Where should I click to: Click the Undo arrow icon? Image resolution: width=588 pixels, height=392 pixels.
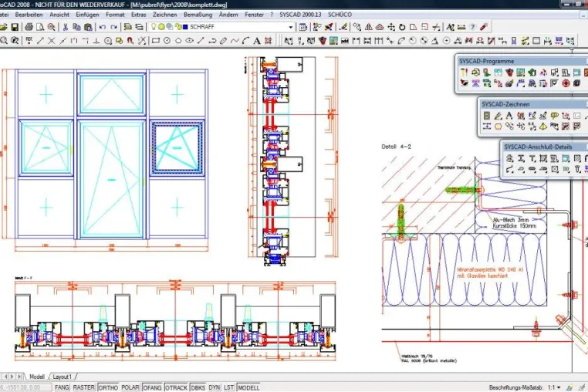(103, 27)
